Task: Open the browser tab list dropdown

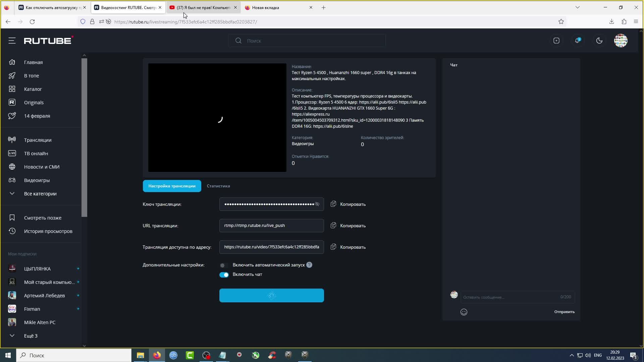Action: pos(577,7)
